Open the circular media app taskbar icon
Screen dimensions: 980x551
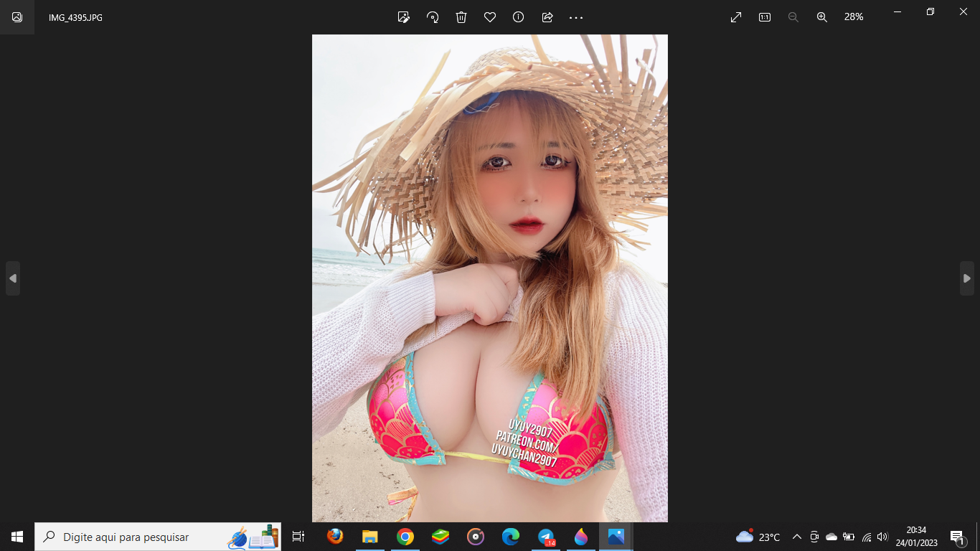pos(476,537)
